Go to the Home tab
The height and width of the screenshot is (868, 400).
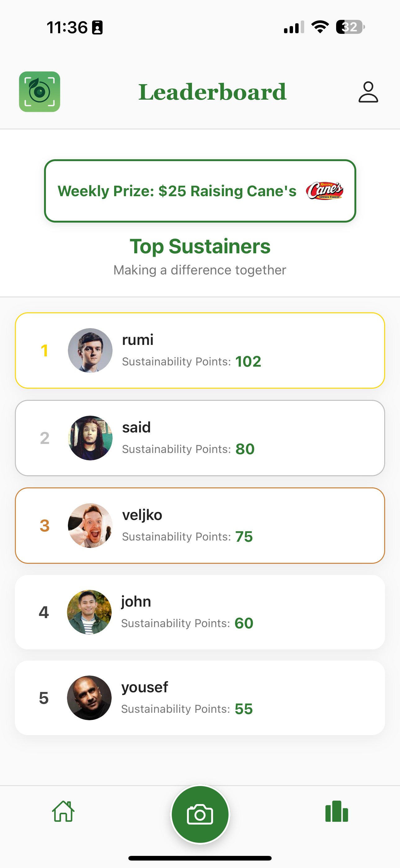[x=63, y=811]
